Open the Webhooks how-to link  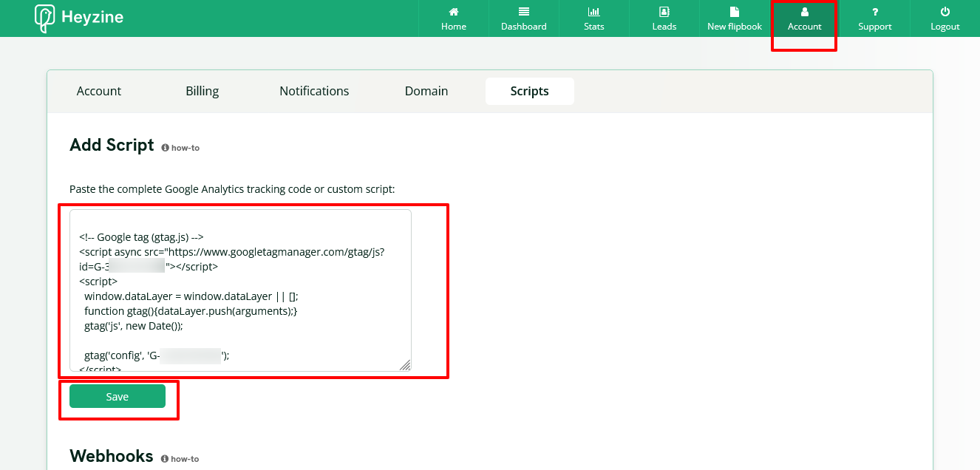[180, 459]
